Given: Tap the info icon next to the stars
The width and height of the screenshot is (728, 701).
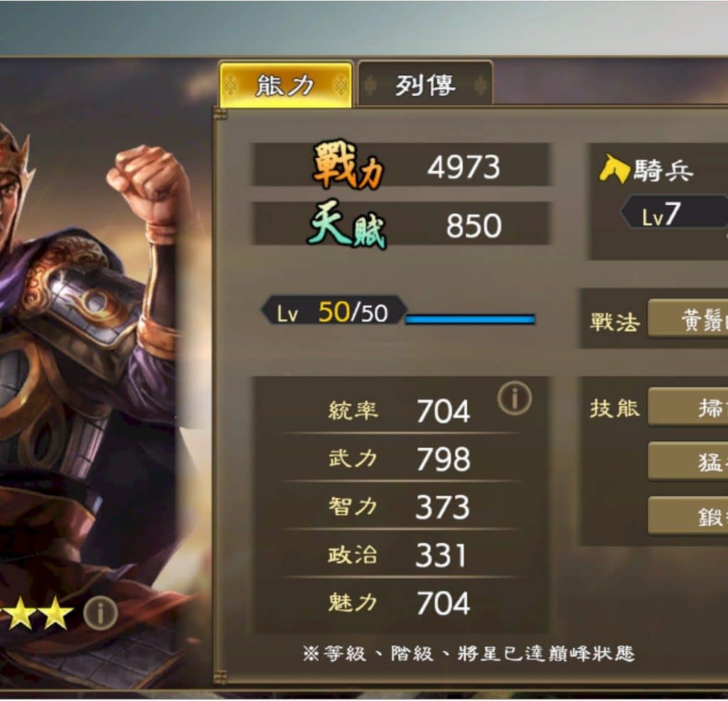Looking at the screenshot, I should point(101,614).
